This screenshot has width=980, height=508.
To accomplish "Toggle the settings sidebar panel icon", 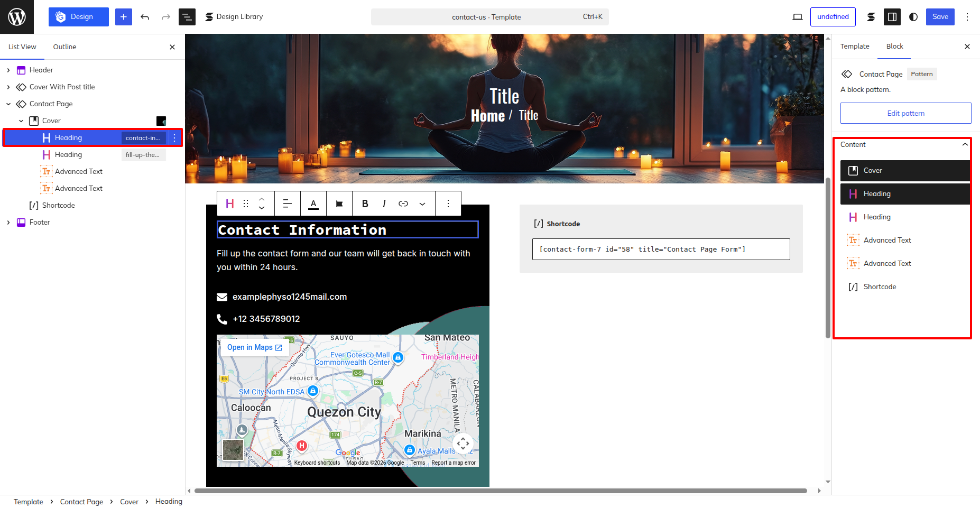I will [x=892, y=17].
